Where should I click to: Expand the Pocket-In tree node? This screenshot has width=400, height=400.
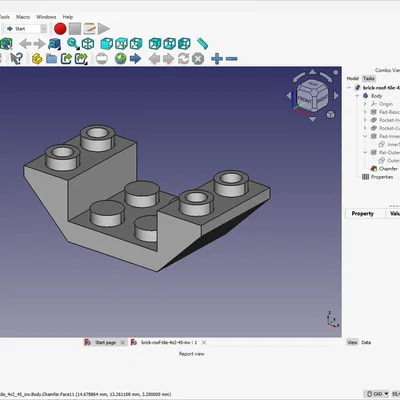[x=365, y=120]
